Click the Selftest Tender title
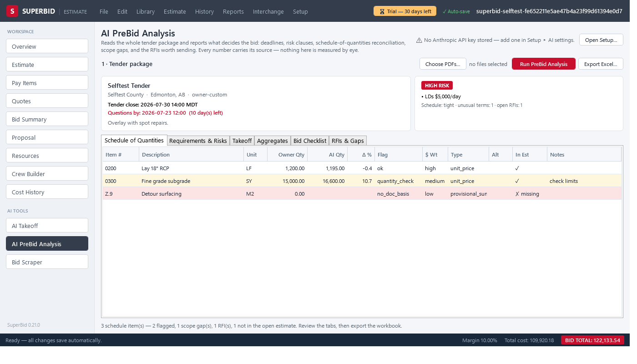 tap(129, 86)
